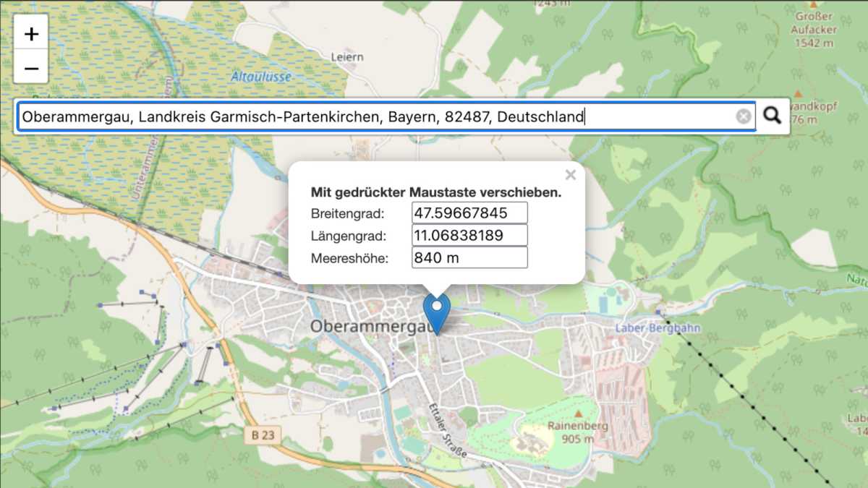The image size is (868, 488).
Task: Click the Oberammergau town label on map
Action: pyautogui.click(x=367, y=327)
